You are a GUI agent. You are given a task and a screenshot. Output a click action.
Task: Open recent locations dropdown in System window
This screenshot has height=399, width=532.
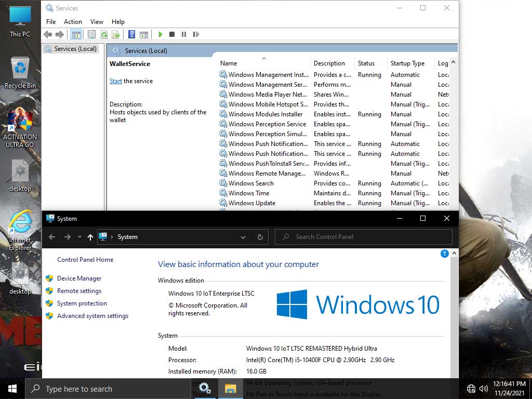tap(79, 237)
